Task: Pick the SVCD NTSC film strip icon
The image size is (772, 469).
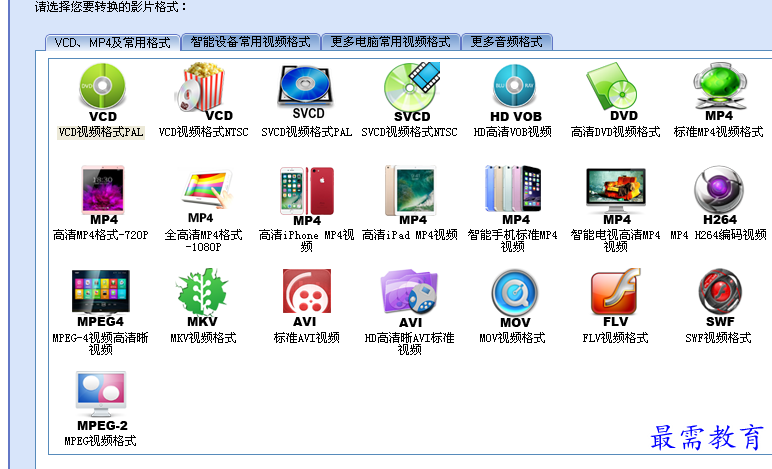Action: 412,92
